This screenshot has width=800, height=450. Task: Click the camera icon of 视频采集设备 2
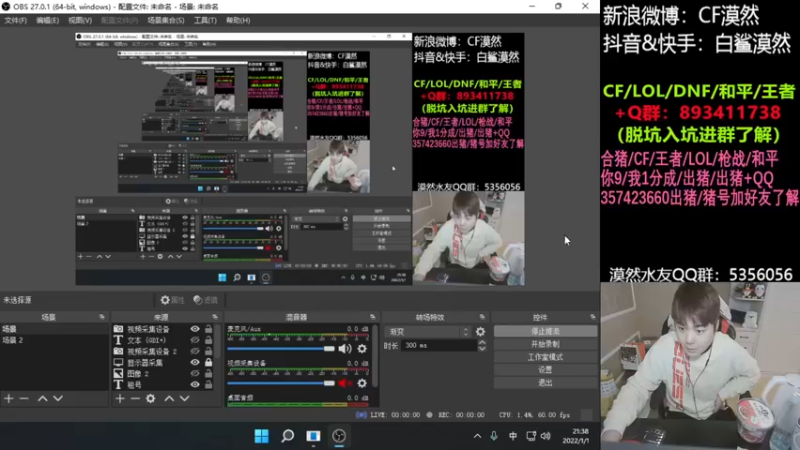[x=118, y=351]
